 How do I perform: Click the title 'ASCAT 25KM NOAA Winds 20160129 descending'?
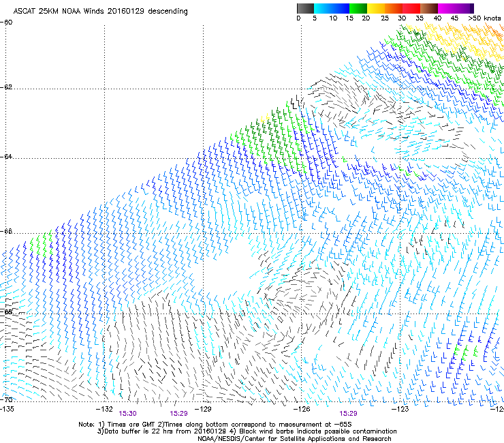click(x=100, y=11)
